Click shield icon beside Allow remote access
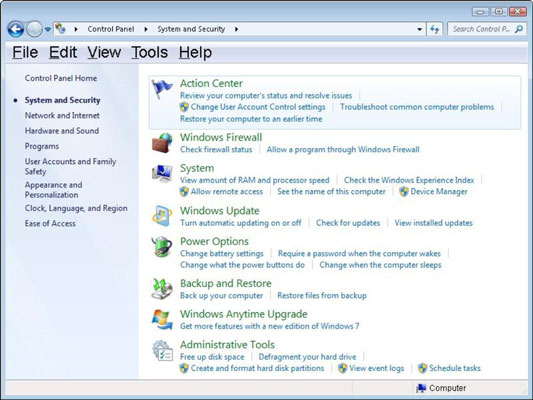This screenshot has width=533, height=400. click(184, 192)
